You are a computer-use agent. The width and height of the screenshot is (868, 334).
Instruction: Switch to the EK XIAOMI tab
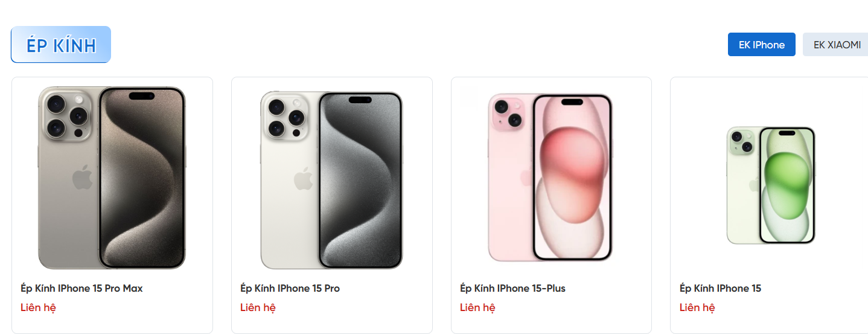(835, 45)
